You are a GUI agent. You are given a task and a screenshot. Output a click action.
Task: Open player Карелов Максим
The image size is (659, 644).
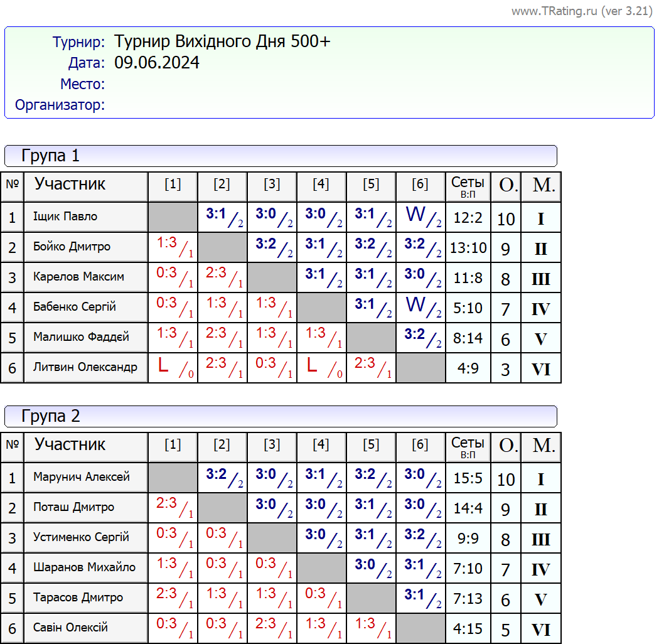click(x=78, y=277)
